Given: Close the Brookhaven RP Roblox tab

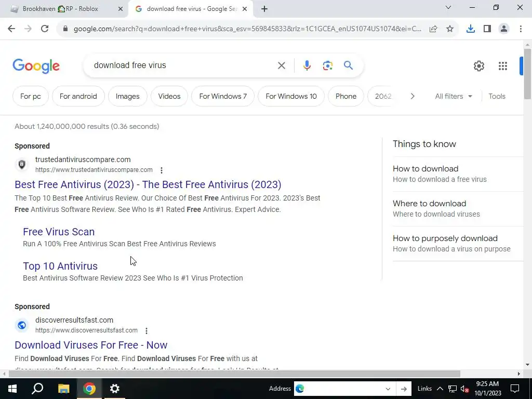Looking at the screenshot, I should coord(121,9).
